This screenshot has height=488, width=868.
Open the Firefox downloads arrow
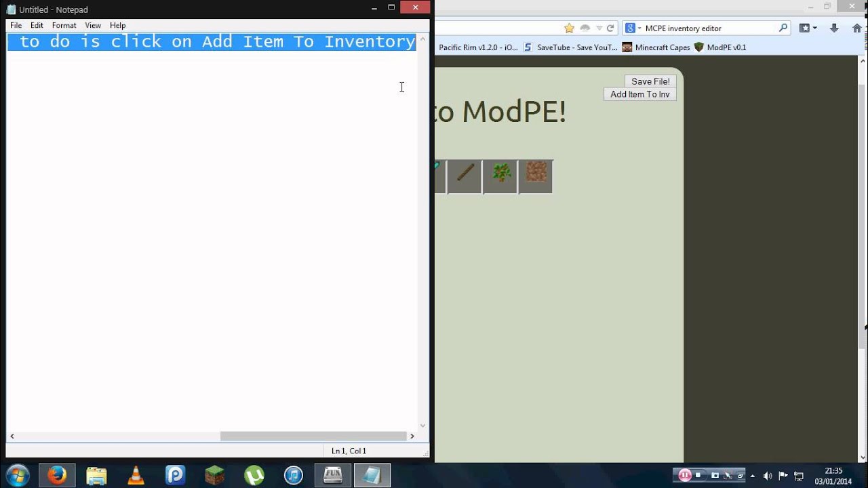point(834,28)
